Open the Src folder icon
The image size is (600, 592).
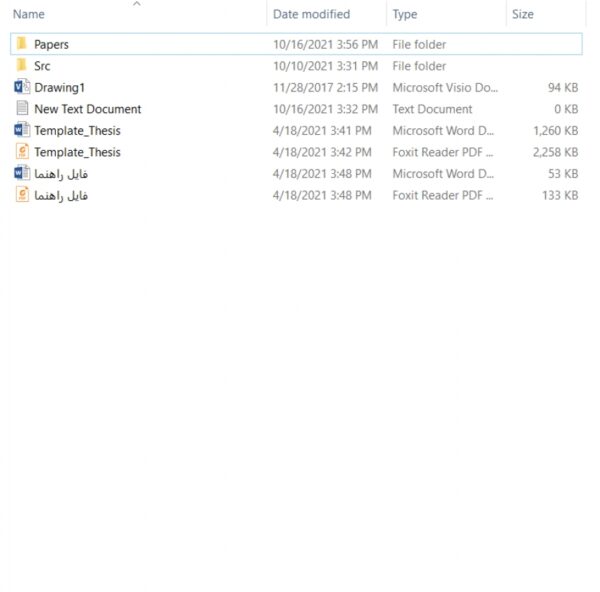pyautogui.click(x=22, y=65)
